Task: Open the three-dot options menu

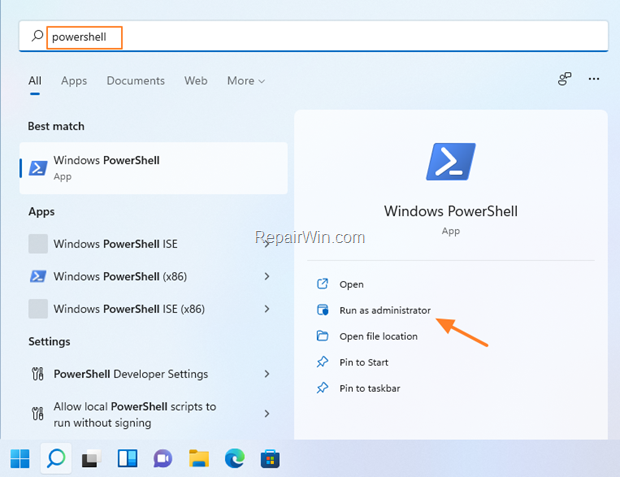Action: pos(594,79)
